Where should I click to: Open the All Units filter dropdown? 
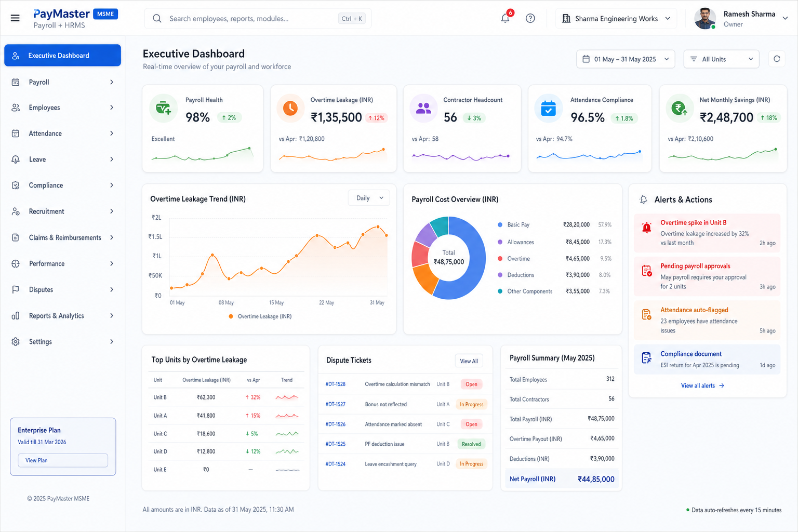pos(722,59)
